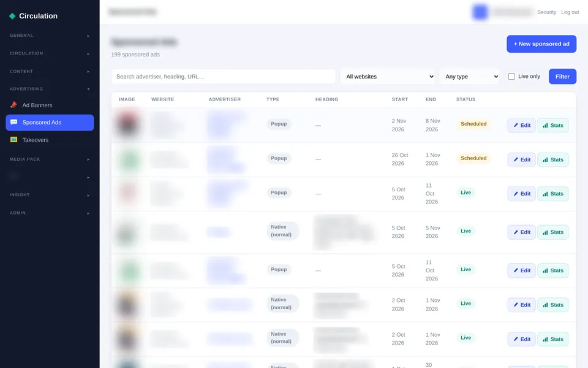
Task: Open the Security link
Action: pyautogui.click(x=546, y=12)
